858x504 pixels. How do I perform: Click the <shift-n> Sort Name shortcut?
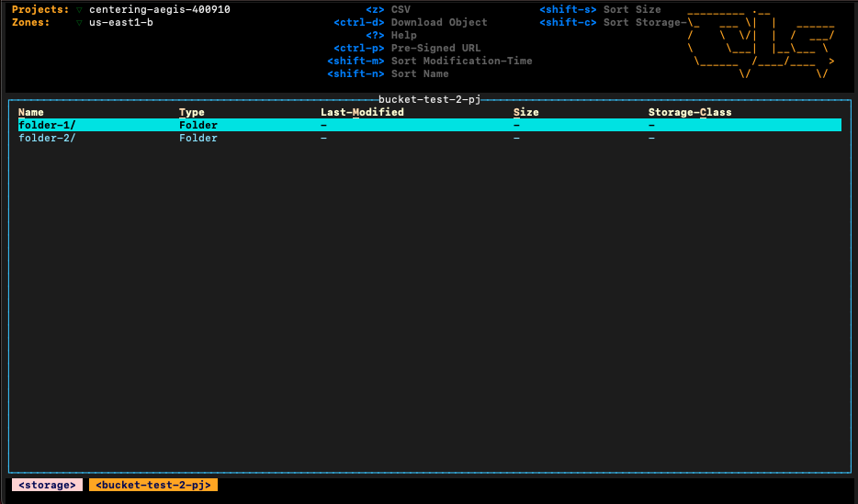pos(388,73)
